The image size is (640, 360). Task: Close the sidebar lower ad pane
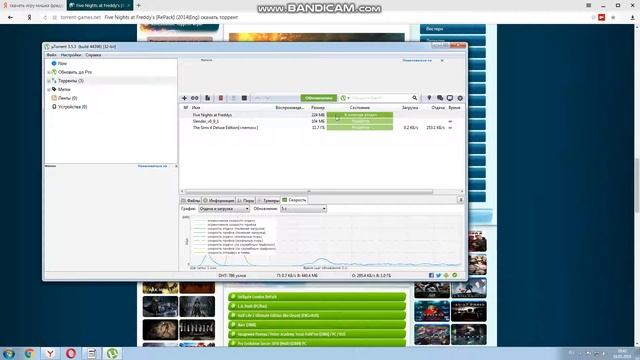[176, 166]
